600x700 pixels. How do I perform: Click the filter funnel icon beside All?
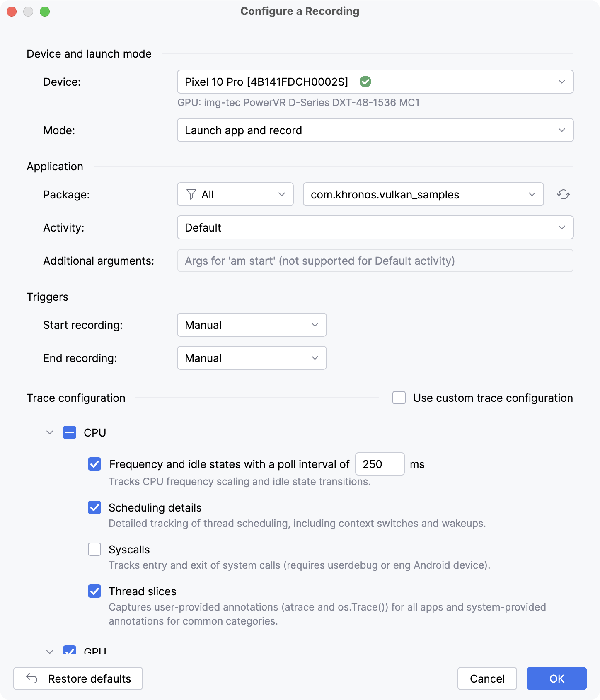tap(191, 194)
